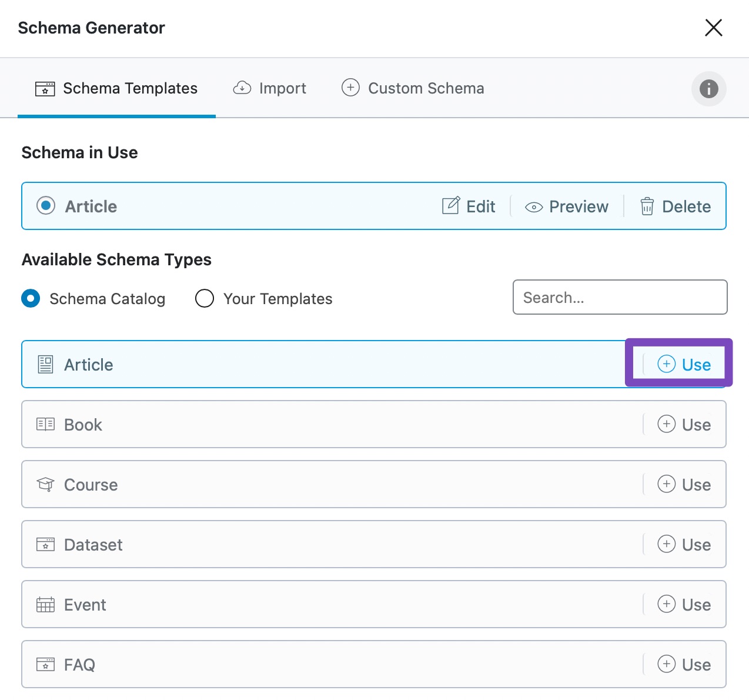Open the Custom Schema tab
This screenshot has height=700, width=749.
pyautogui.click(x=413, y=88)
